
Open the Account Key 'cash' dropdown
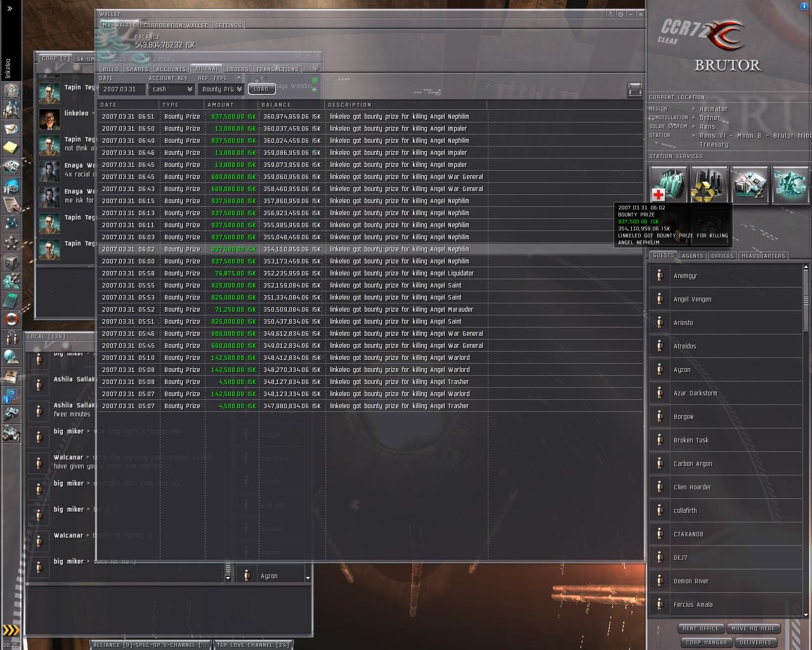171,90
